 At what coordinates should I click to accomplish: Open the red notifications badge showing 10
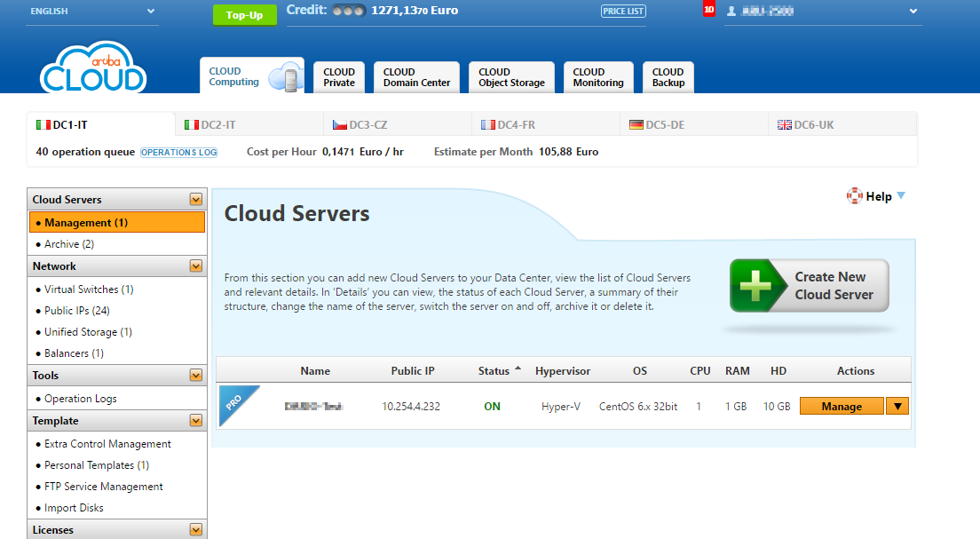click(x=708, y=10)
